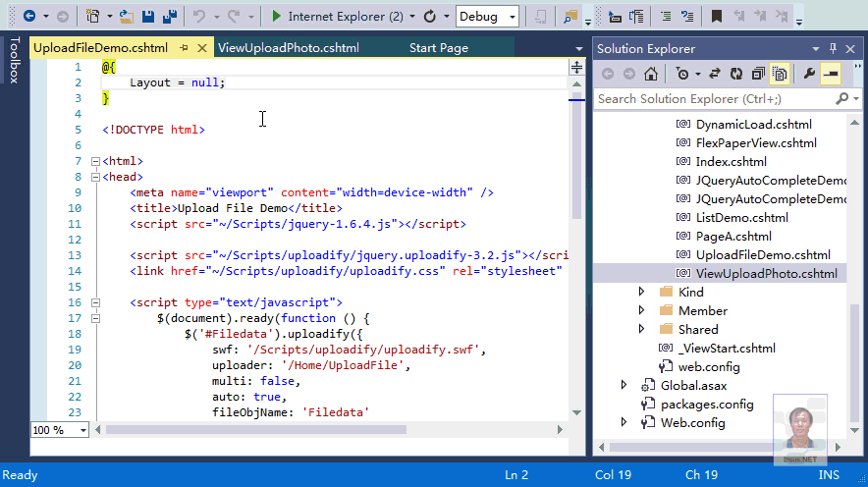The height and width of the screenshot is (487, 868).
Task: Click the Comment Out Selected Lines icon
Action: (666, 17)
